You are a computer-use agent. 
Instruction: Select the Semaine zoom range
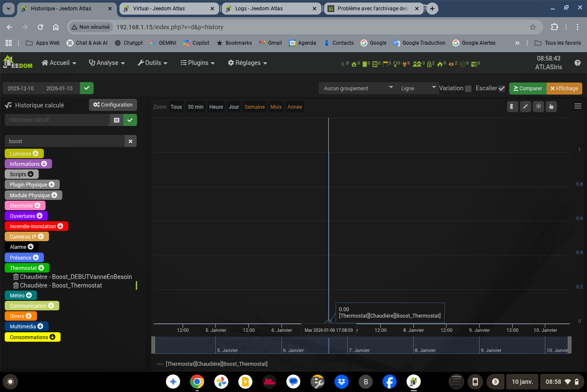[254, 107]
